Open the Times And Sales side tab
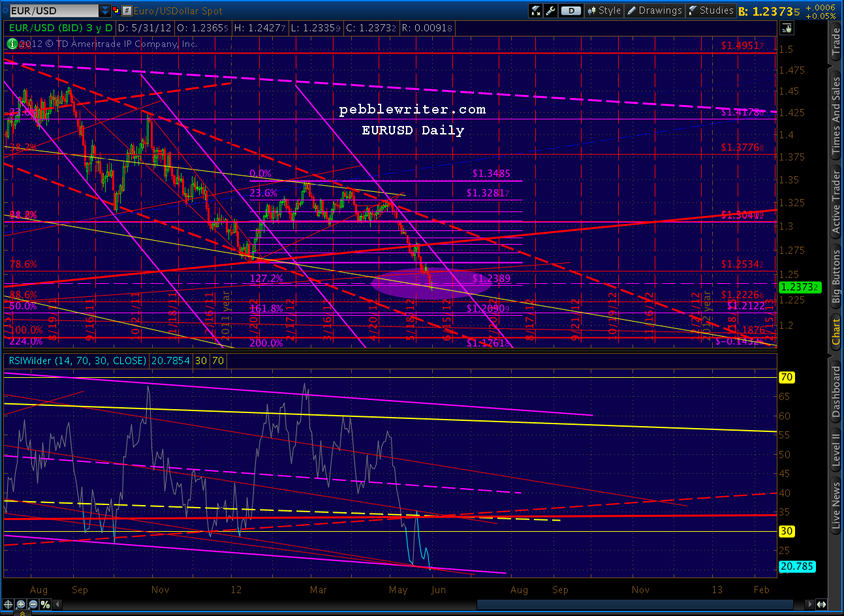The height and width of the screenshot is (616, 844). pyautogui.click(x=836, y=115)
